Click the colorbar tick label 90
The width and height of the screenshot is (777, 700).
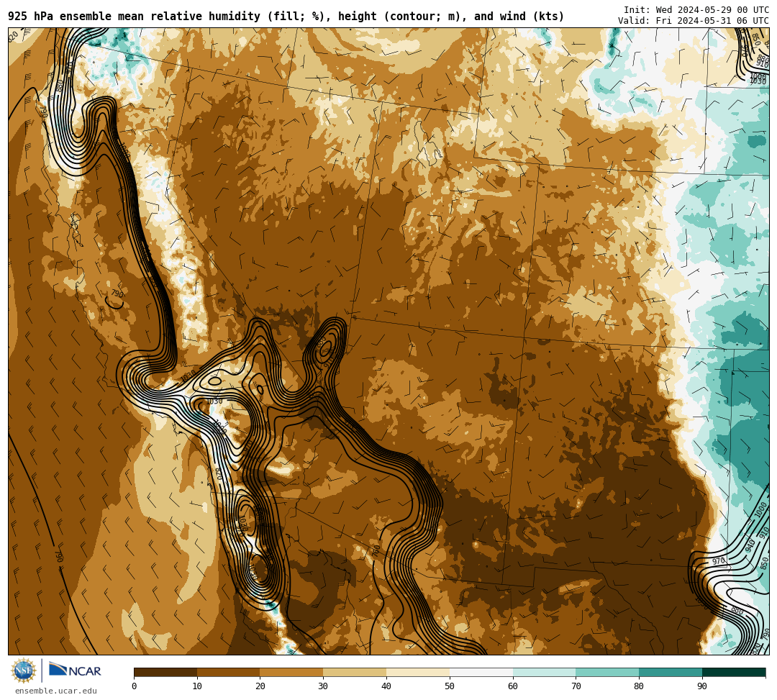pos(702,686)
